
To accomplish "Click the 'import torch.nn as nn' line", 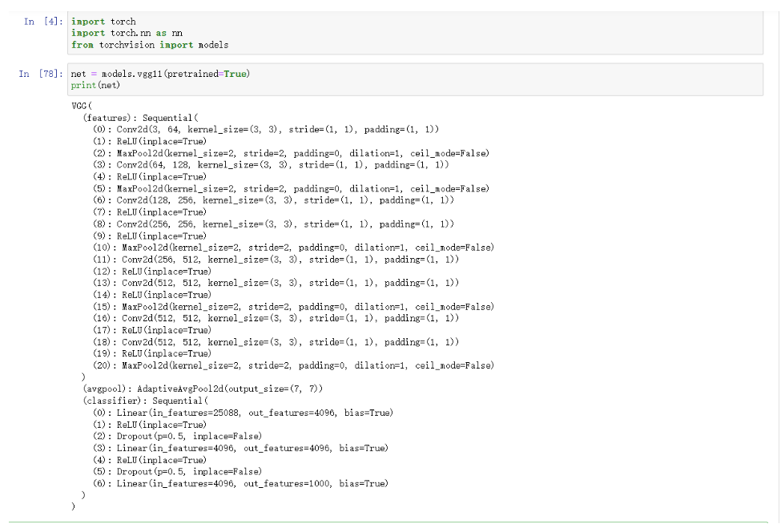I will tap(127, 33).
